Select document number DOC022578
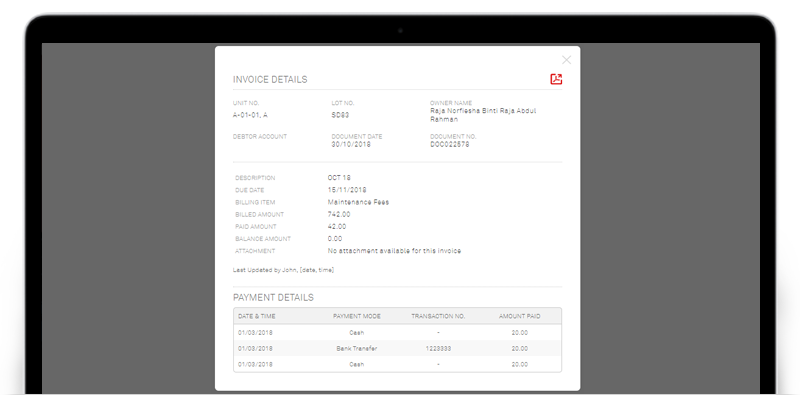The width and height of the screenshot is (800, 395). [449, 144]
